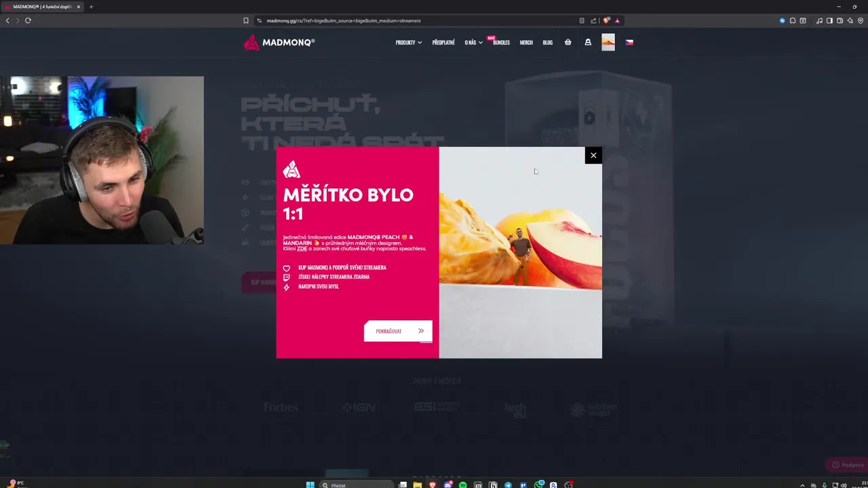Screen dimensions: 868x488
Task: Click the Podpora support button
Action: (848, 465)
